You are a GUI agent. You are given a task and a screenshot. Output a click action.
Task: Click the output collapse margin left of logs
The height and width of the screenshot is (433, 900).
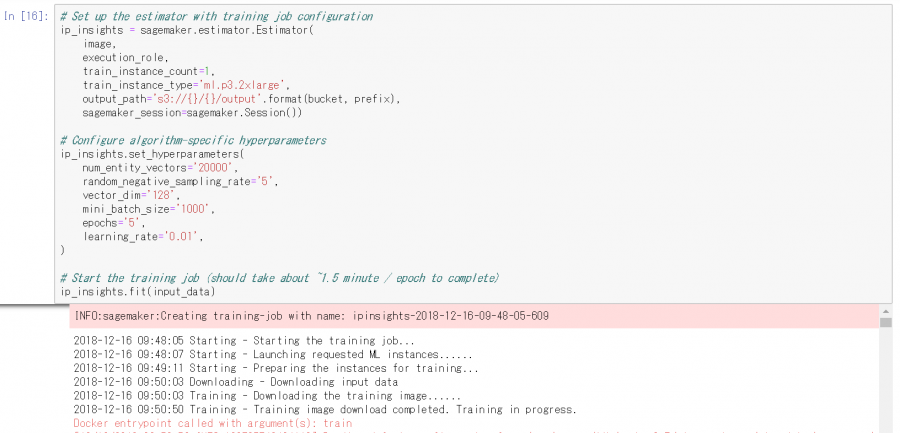click(x=33, y=368)
